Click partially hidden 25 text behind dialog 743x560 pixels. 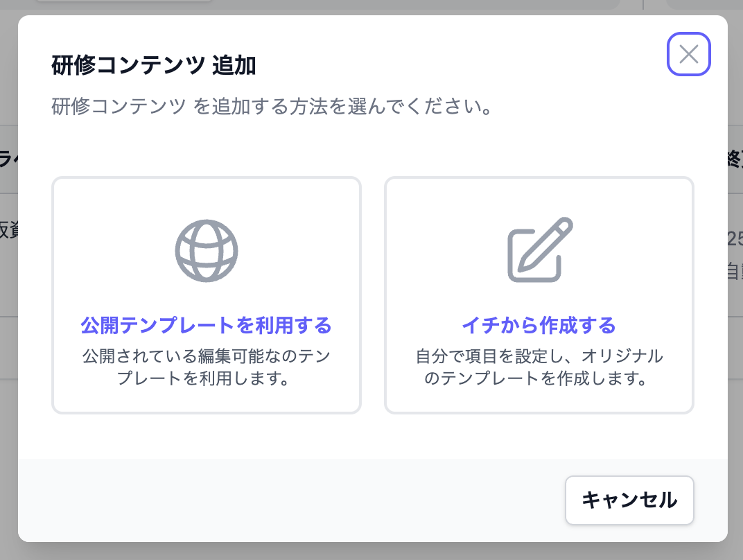point(735,238)
